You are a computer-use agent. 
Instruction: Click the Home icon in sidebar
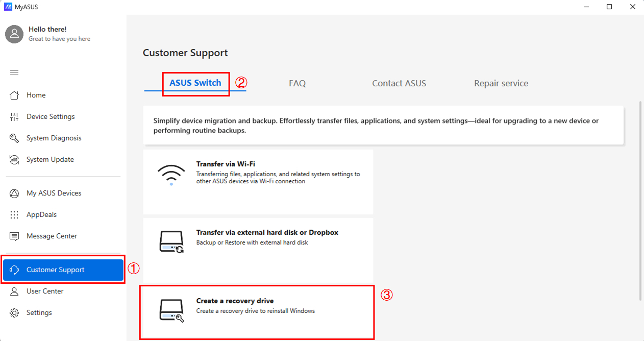tap(14, 95)
